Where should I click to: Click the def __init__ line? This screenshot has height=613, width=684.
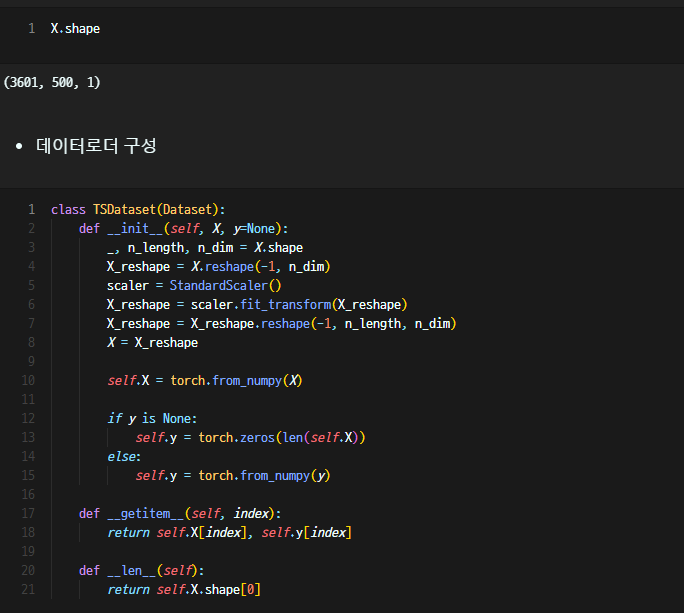183,228
